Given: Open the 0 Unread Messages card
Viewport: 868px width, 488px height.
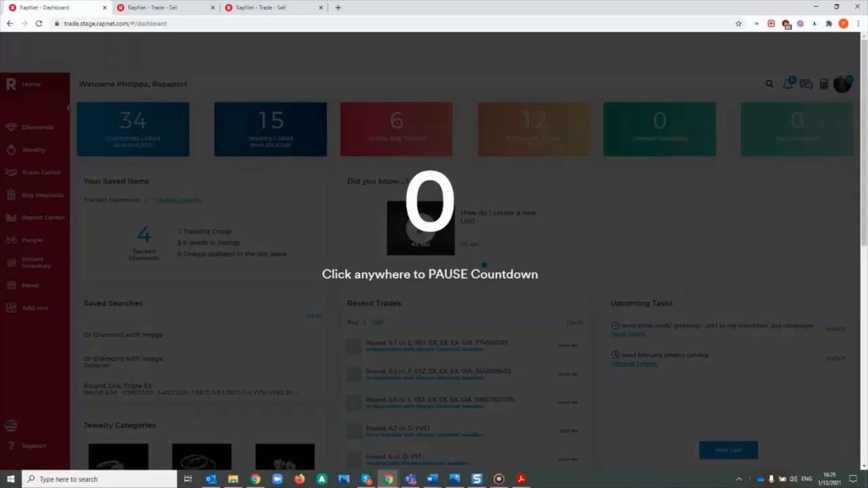Looking at the screenshot, I should (x=660, y=129).
